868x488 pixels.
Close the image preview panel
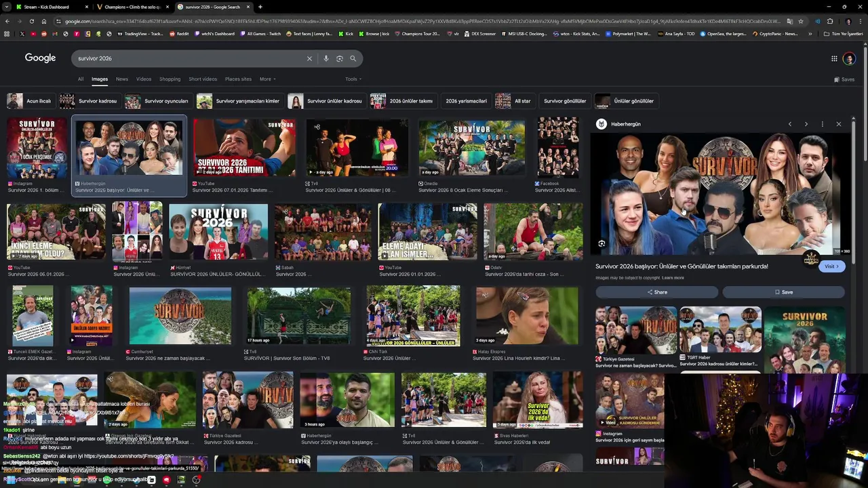[838, 124]
